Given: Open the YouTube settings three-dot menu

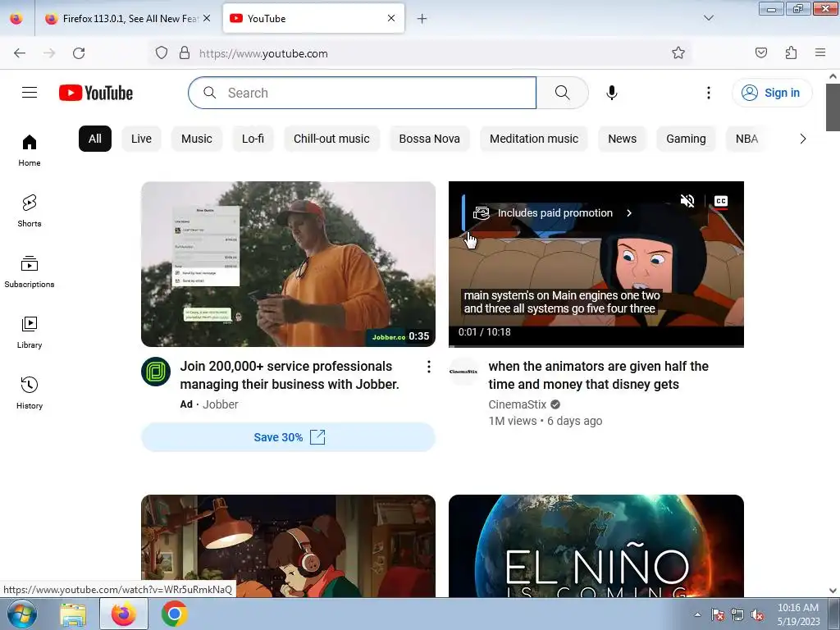Looking at the screenshot, I should [708, 93].
